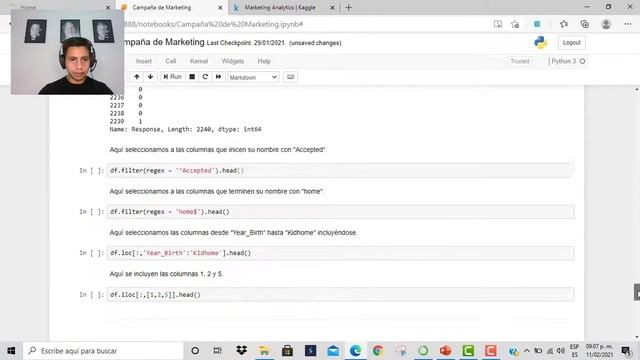Click the Windows taskbar search box
This screenshot has width=640, height=360.
[103, 351]
